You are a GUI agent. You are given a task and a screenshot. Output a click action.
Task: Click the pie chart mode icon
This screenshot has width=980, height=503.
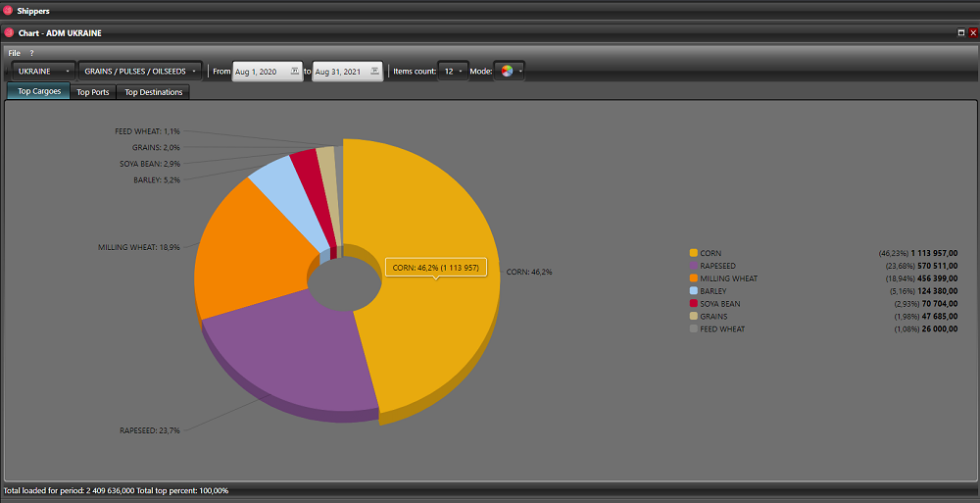tap(507, 72)
